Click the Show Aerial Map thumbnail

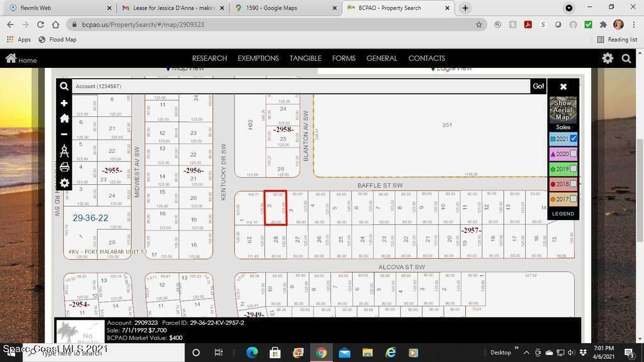click(563, 109)
